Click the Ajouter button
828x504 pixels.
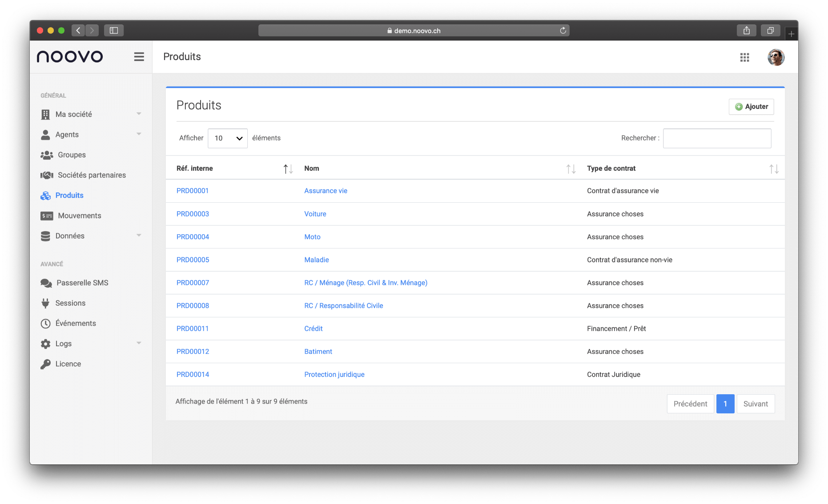click(751, 107)
